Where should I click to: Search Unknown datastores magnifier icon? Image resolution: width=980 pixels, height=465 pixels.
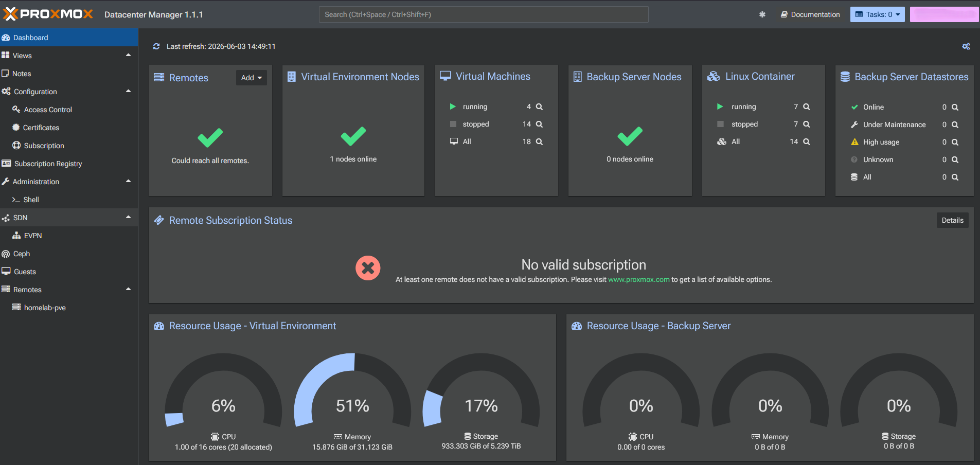[x=955, y=159]
